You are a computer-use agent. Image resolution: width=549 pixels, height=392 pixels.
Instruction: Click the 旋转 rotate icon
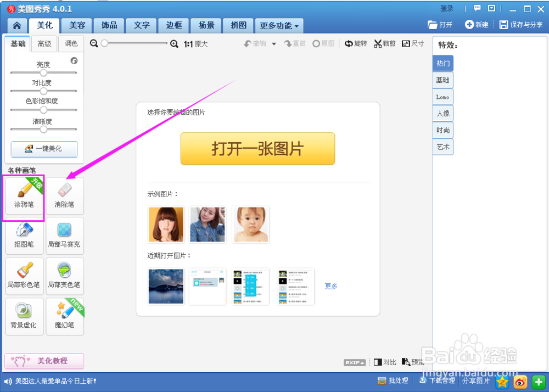point(356,43)
